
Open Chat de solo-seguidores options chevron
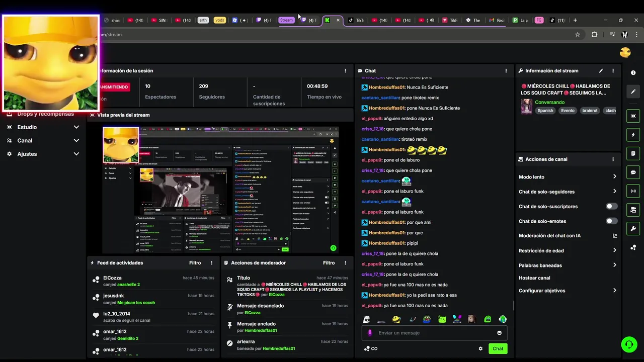614,192
